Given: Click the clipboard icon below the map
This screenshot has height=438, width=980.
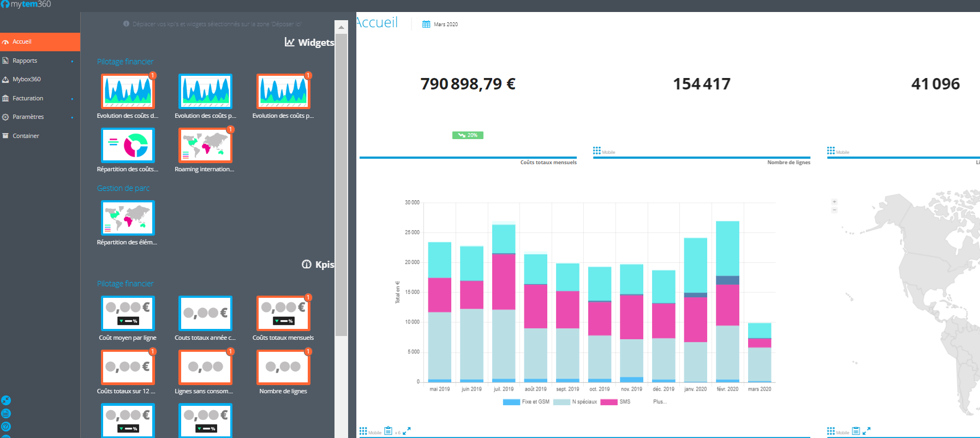Looking at the screenshot, I should [856, 431].
